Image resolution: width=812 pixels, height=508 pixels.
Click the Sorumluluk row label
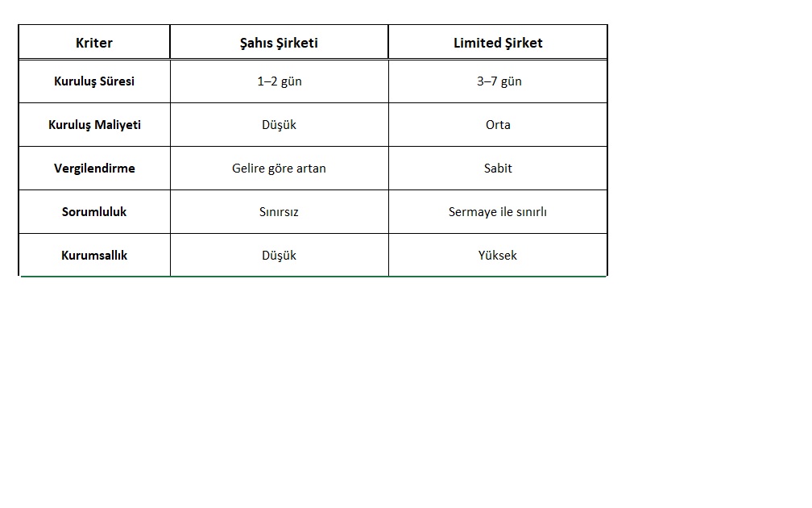pos(94,212)
